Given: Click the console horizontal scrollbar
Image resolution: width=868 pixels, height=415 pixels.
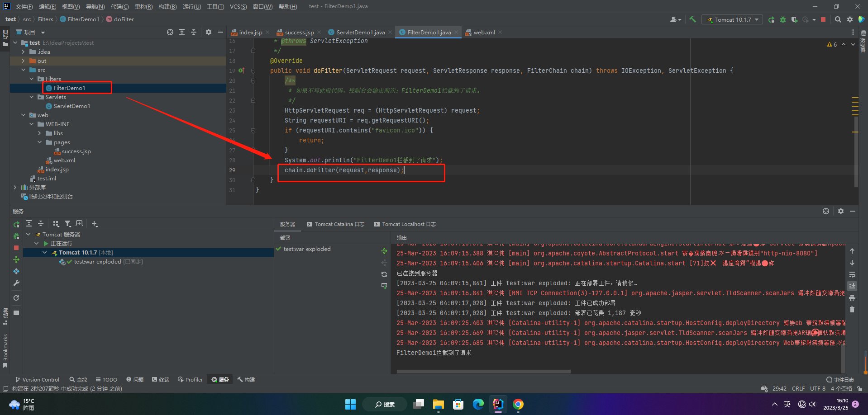Looking at the screenshot, I should pyautogui.click(x=483, y=372).
